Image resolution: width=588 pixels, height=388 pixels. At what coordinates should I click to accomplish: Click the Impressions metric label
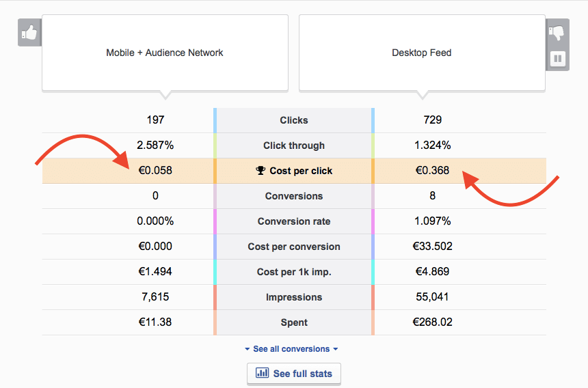click(x=294, y=297)
